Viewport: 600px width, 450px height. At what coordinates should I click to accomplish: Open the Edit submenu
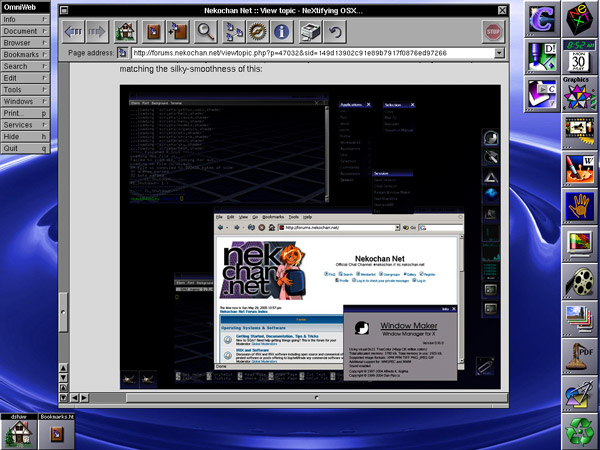point(25,78)
